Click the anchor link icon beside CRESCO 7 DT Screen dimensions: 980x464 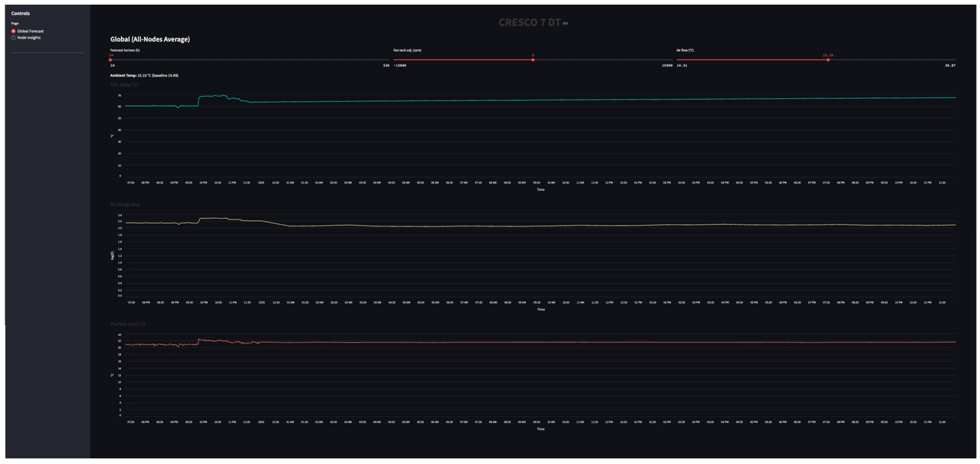(x=565, y=23)
